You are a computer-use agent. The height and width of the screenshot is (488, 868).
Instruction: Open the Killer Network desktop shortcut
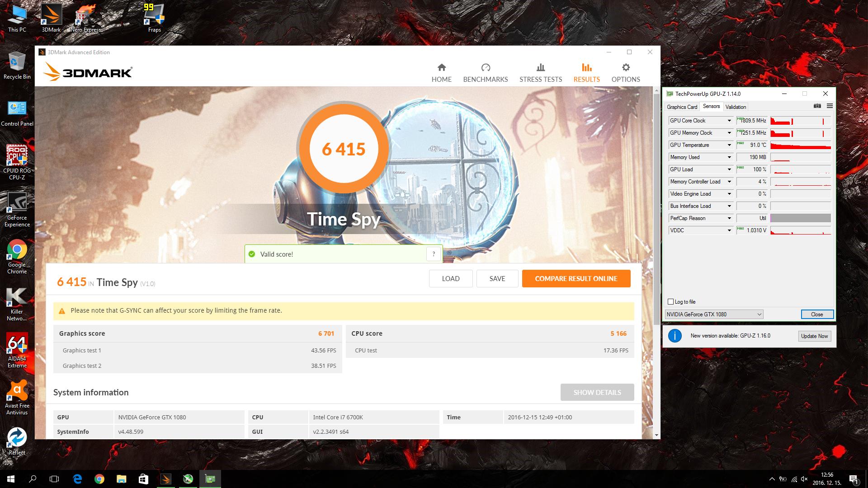pos(17,304)
